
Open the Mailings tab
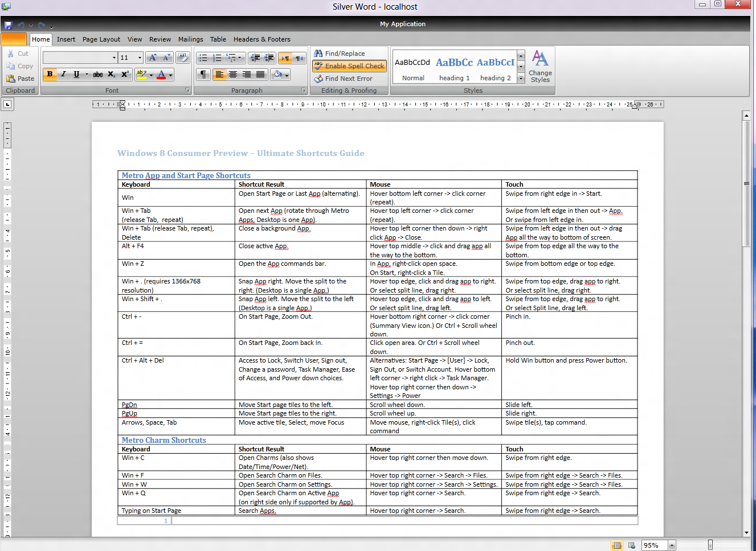tap(191, 39)
